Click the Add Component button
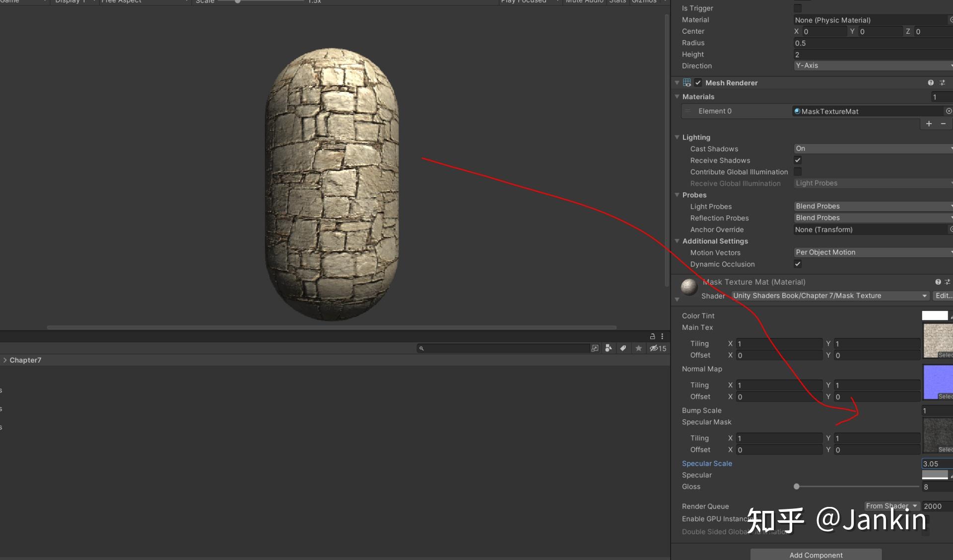 tap(816, 555)
